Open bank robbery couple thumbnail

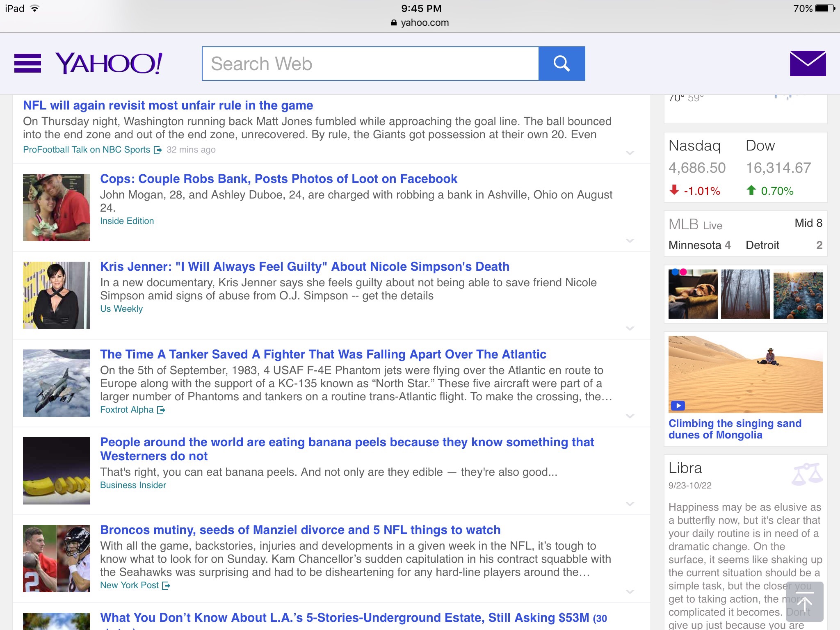coord(57,208)
